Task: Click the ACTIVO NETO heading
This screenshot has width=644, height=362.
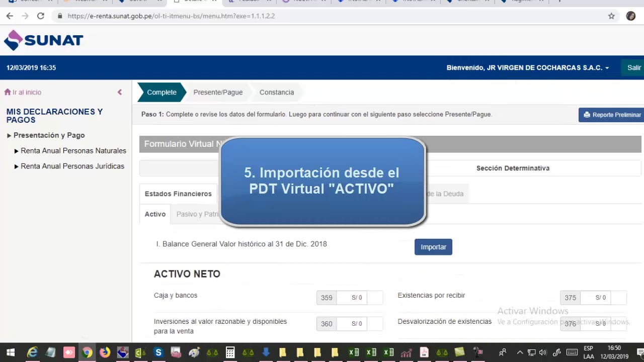Action: [x=187, y=274]
